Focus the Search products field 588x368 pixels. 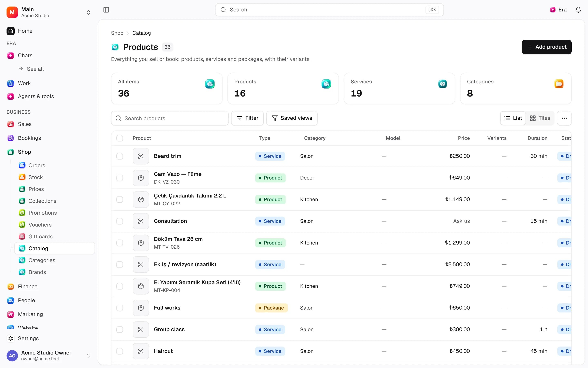pos(170,118)
